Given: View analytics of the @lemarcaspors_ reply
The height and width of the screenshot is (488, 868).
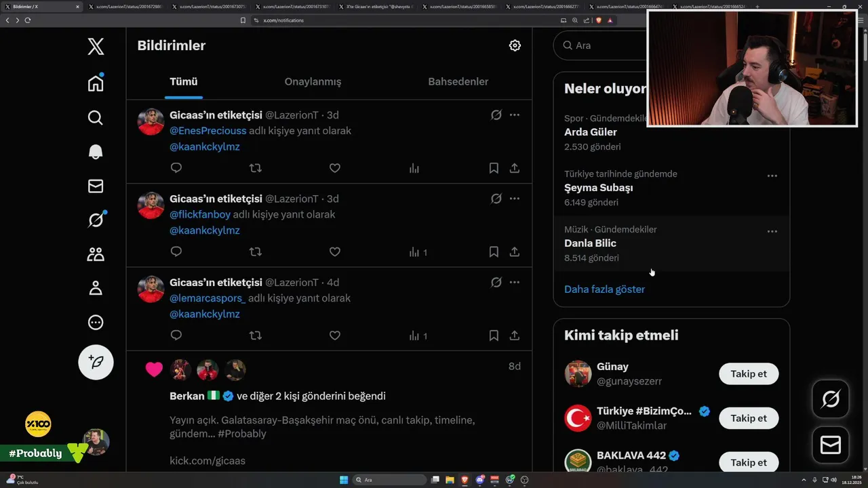Looking at the screenshot, I should [418, 335].
